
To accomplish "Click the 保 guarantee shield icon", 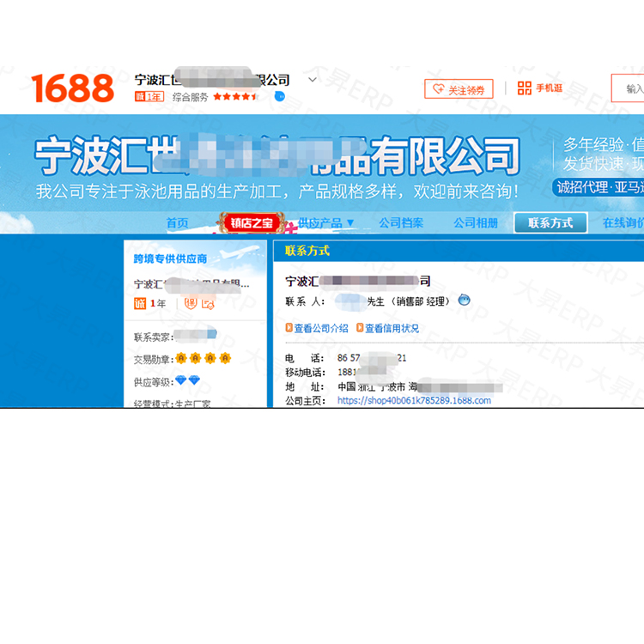I will (x=191, y=303).
